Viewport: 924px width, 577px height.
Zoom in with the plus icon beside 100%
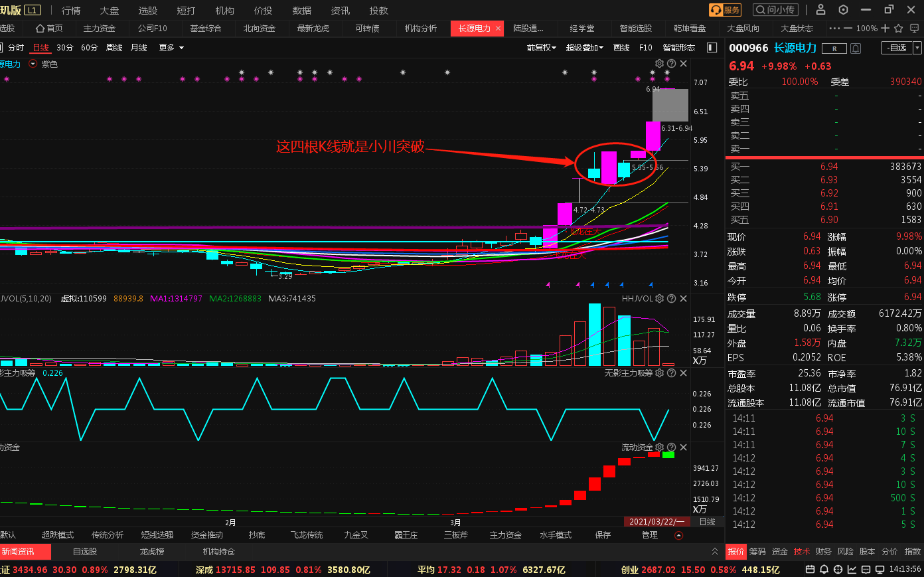click(x=885, y=29)
